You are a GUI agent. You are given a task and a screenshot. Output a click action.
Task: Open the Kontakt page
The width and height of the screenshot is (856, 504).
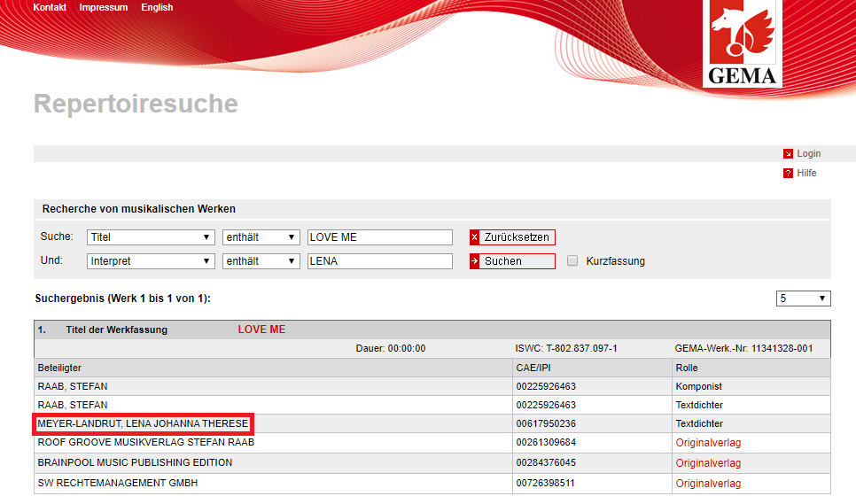[50, 7]
